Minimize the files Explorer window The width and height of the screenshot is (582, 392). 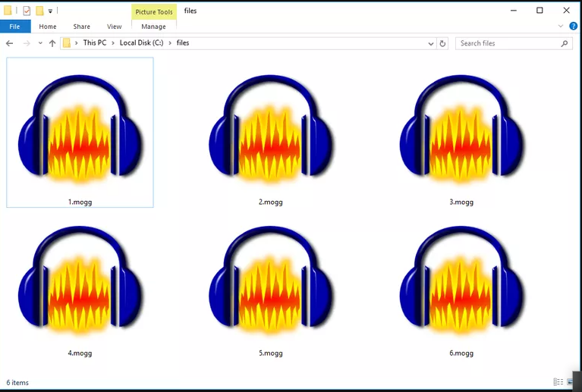[514, 11]
